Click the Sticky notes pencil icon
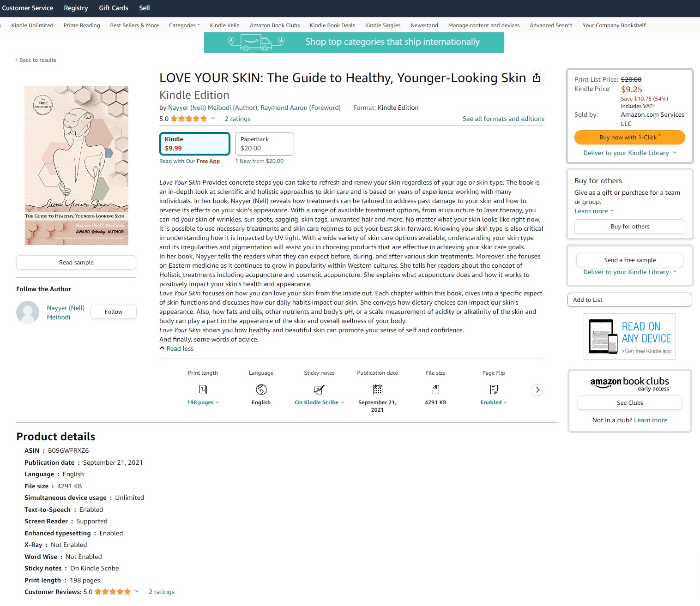Image resolution: width=700 pixels, height=606 pixels. (x=319, y=390)
